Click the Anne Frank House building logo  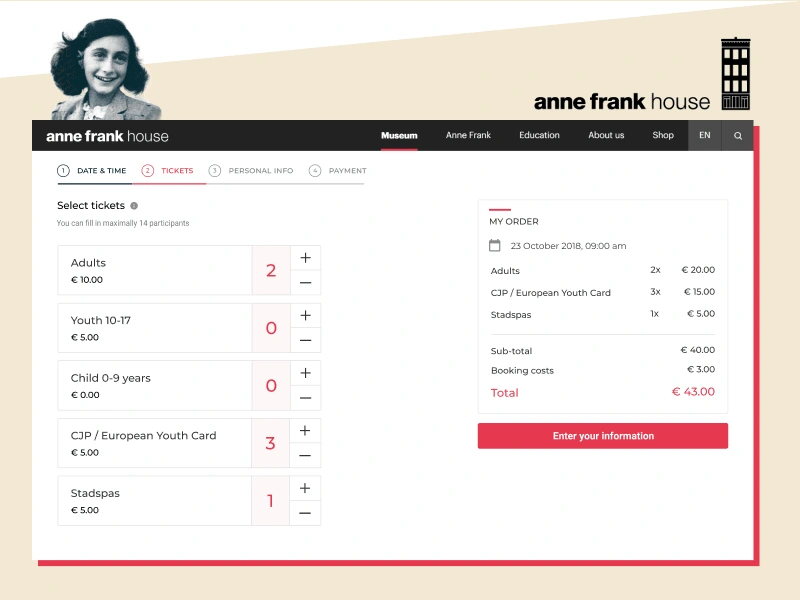[735, 73]
